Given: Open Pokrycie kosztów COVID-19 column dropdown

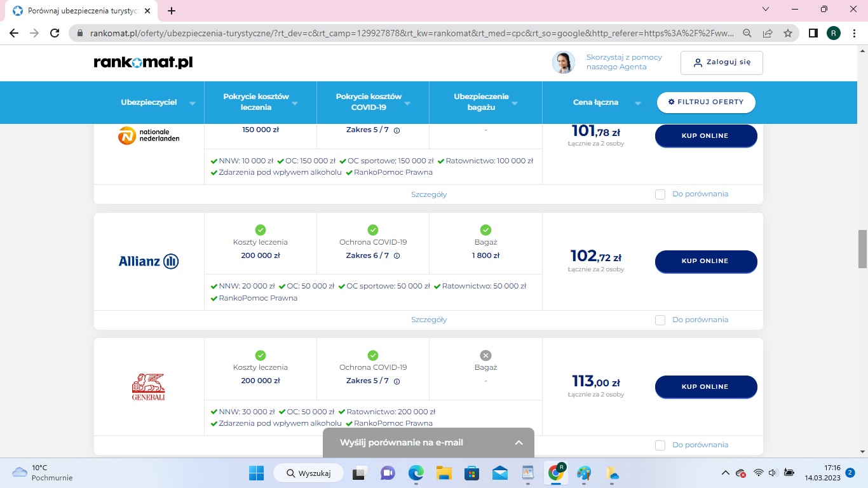Looking at the screenshot, I should click(407, 103).
